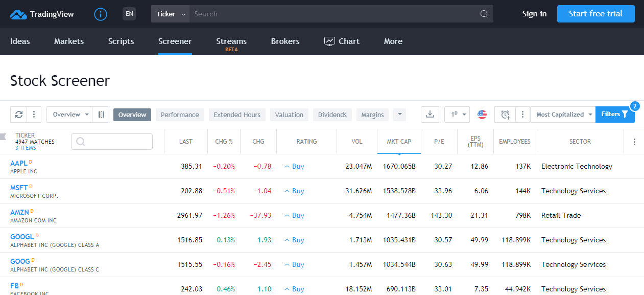
Task: Click the Sign in link
Action: [x=534, y=14]
